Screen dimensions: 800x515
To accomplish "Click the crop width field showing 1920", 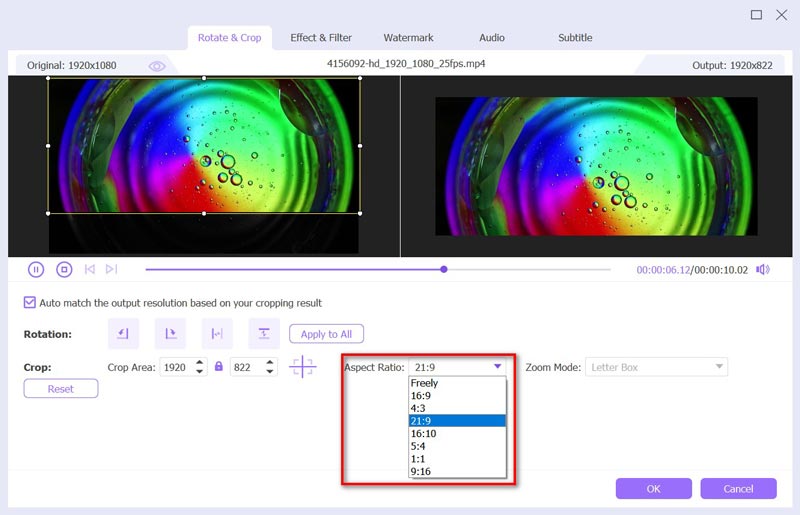I will pos(177,367).
